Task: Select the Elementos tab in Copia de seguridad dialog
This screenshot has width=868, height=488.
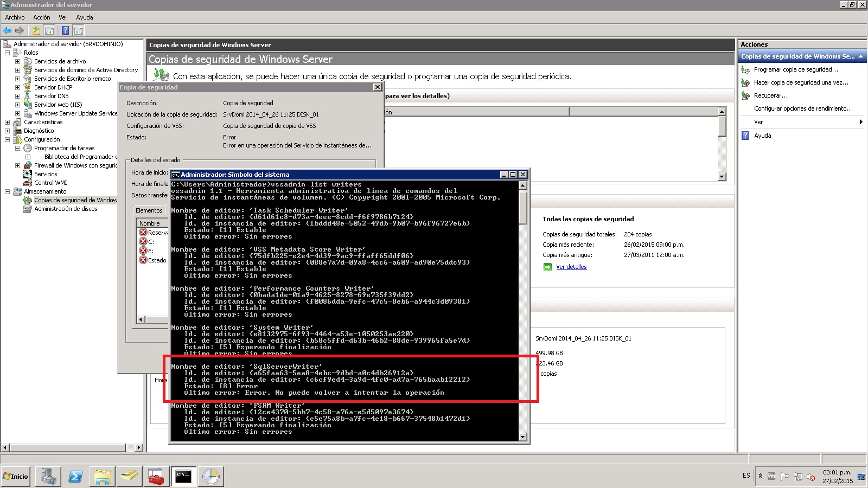Action: [149, 210]
